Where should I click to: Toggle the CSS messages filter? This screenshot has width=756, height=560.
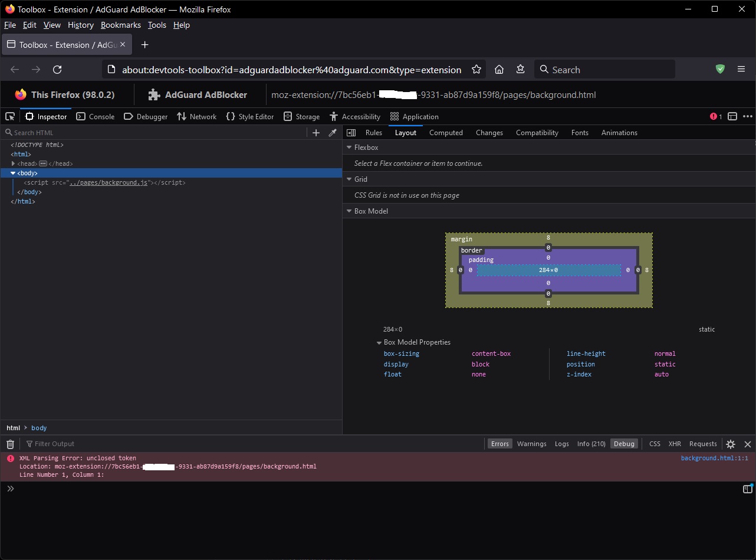coord(655,444)
